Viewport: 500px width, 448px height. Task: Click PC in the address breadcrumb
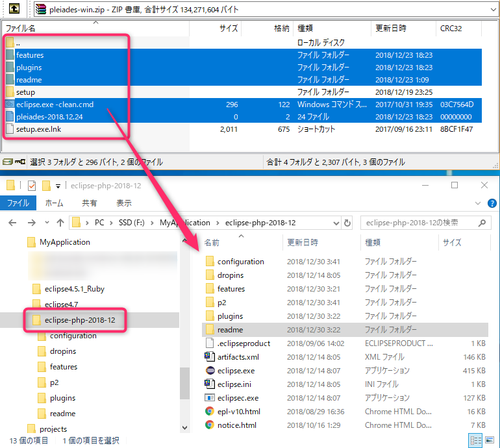tap(99, 223)
